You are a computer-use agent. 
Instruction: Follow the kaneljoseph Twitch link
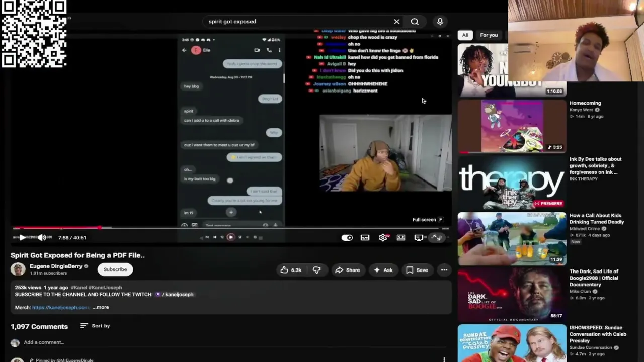pyautogui.click(x=175, y=295)
